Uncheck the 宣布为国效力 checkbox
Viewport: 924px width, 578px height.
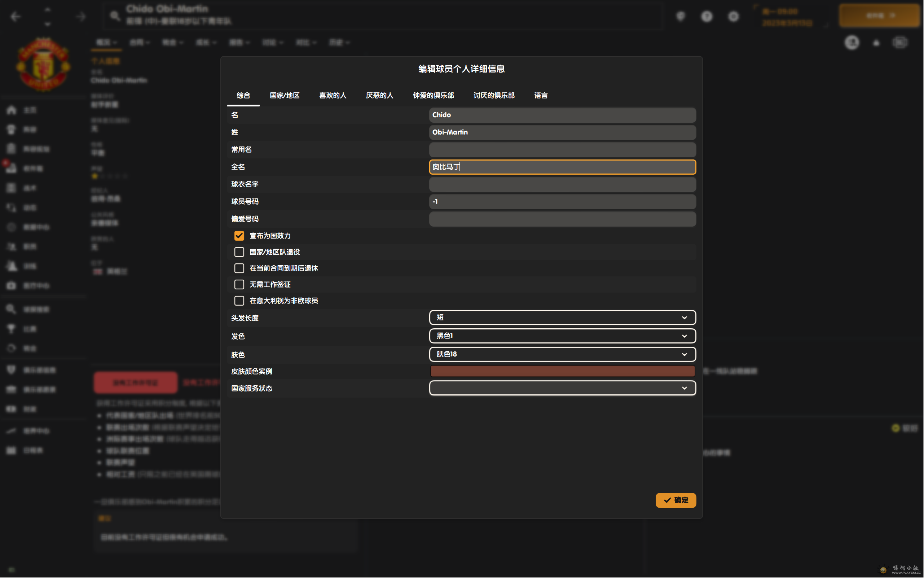point(239,236)
